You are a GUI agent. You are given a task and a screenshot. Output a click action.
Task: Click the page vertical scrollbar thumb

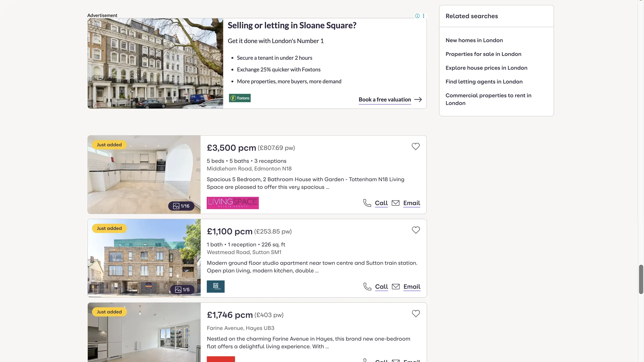tap(641, 279)
